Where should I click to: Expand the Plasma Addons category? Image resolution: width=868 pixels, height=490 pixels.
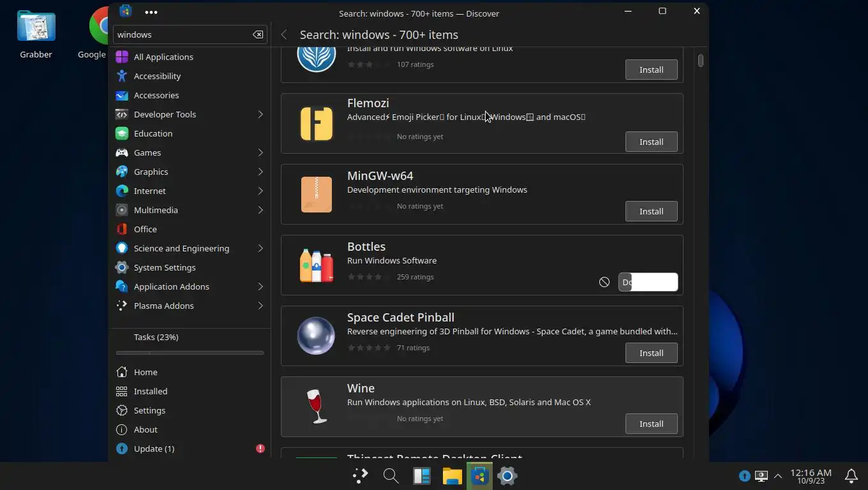[x=260, y=306]
